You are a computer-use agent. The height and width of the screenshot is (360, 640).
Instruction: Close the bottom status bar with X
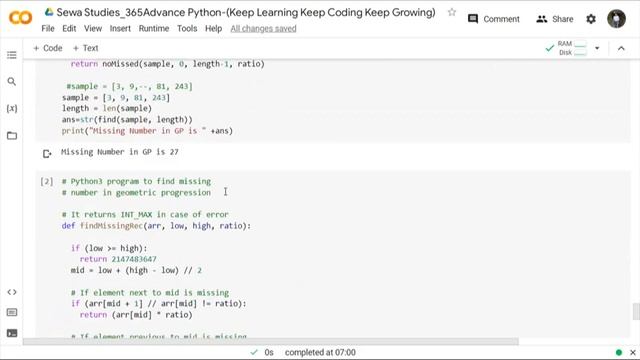point(633,352)
